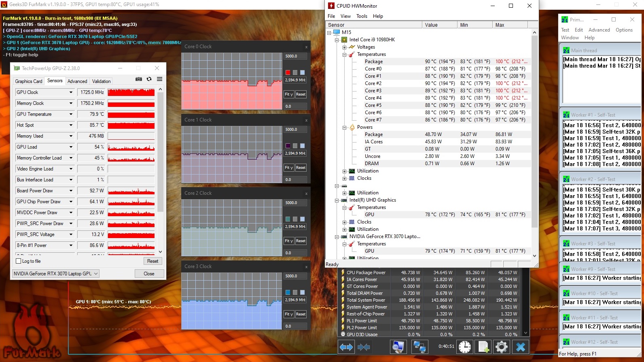Click Fit y on Core 0 Clock graph
644x362 pixels.
click(289, 94)
